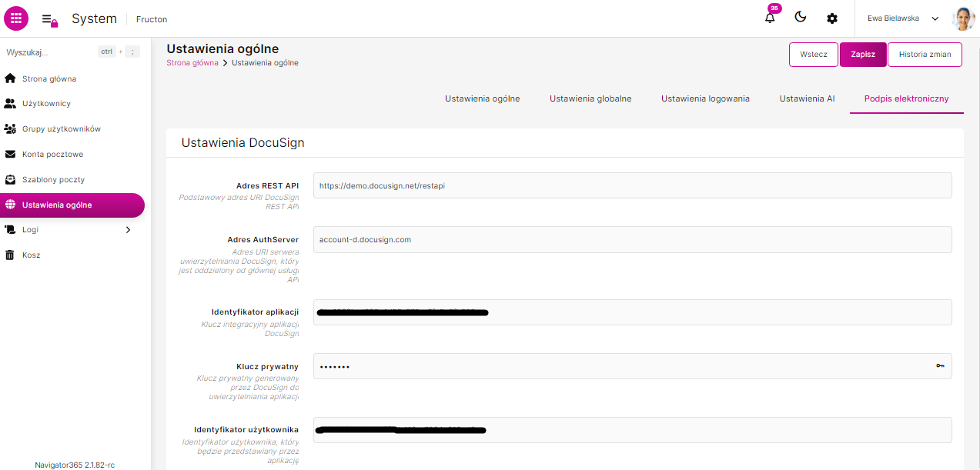Switch to Ustawienia ogólne tab
Screen dimensions: 980x470
click(x=482, y=98)
